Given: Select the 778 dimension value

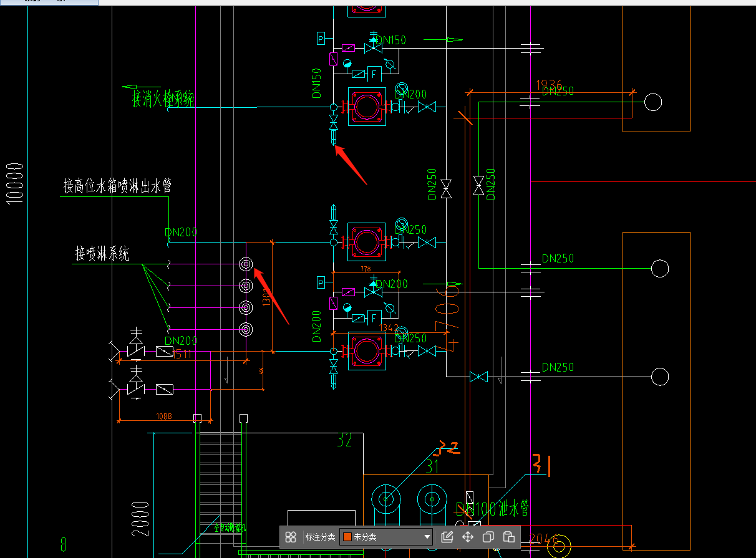Looking at the screenshot, I should (366, 269).
